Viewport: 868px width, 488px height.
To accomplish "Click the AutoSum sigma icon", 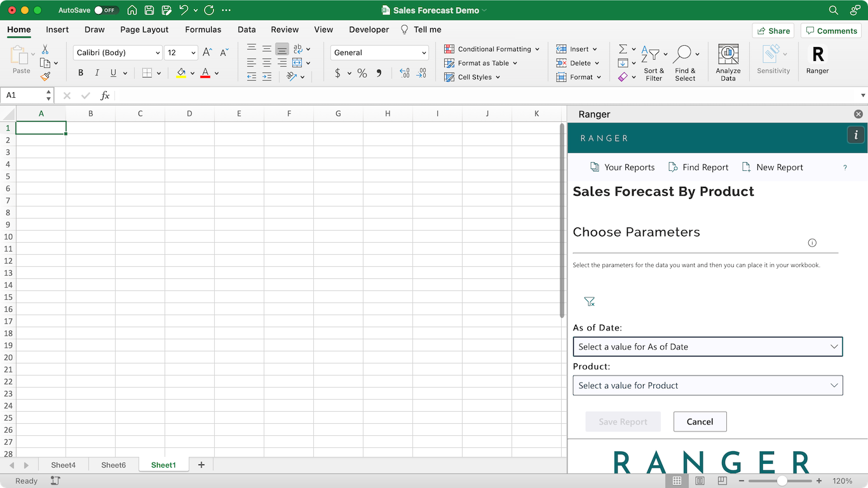I will click(x=623, y=49).
